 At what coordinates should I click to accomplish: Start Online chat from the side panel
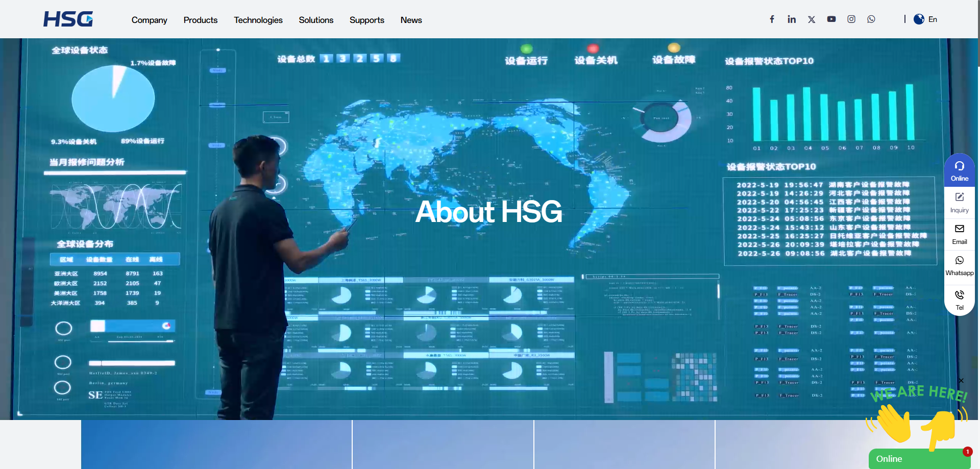pyautogui.click(x=960, y=170)
